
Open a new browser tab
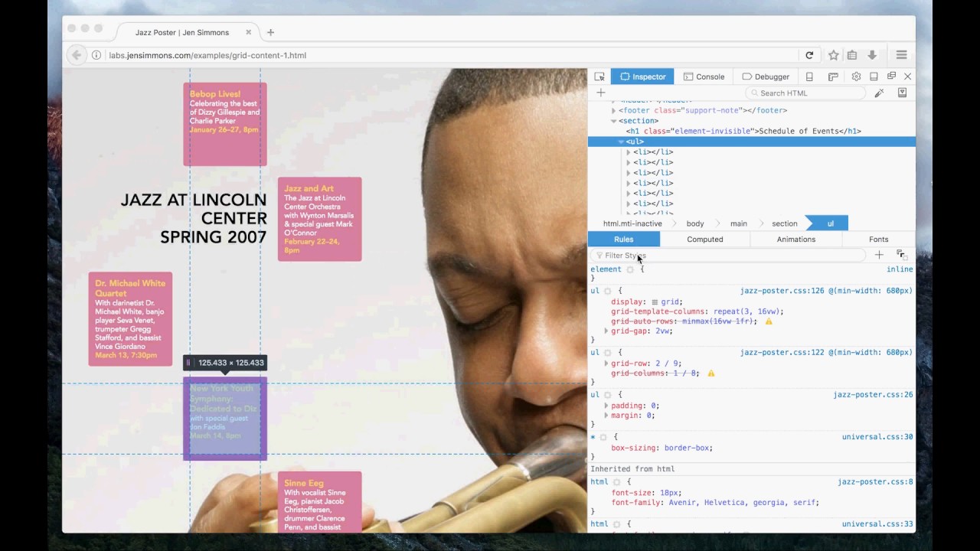click(270, 32)
